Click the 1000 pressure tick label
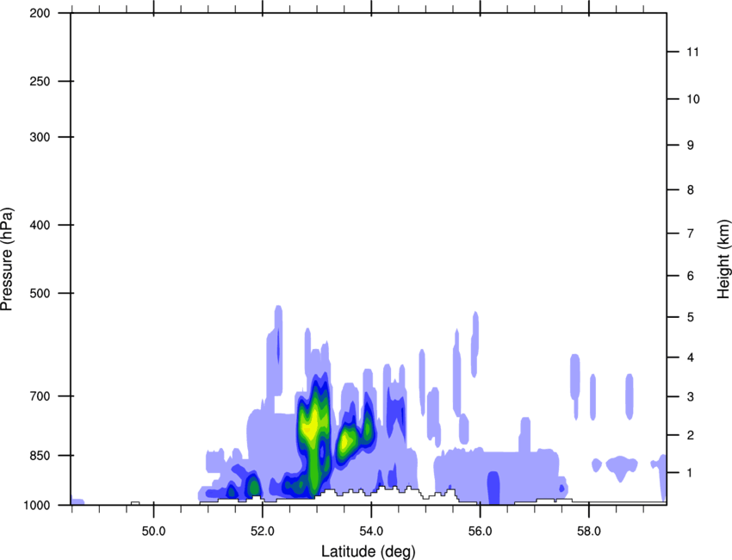Screen dimensions: 732x560 pyautogui.click(x=37, y=506)
